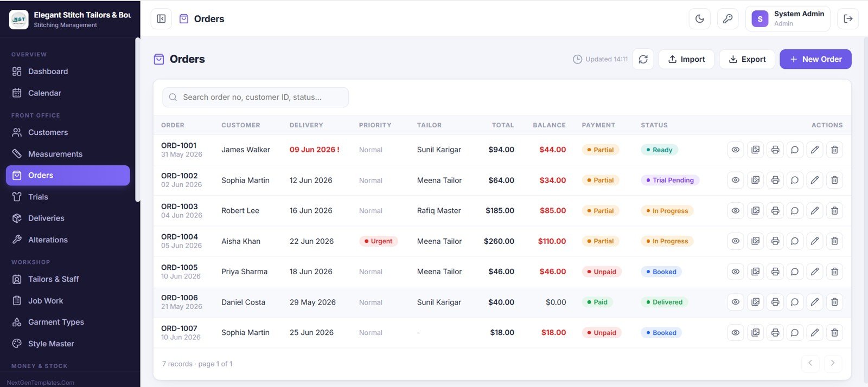Print order ORD-1002

(775, 180)
